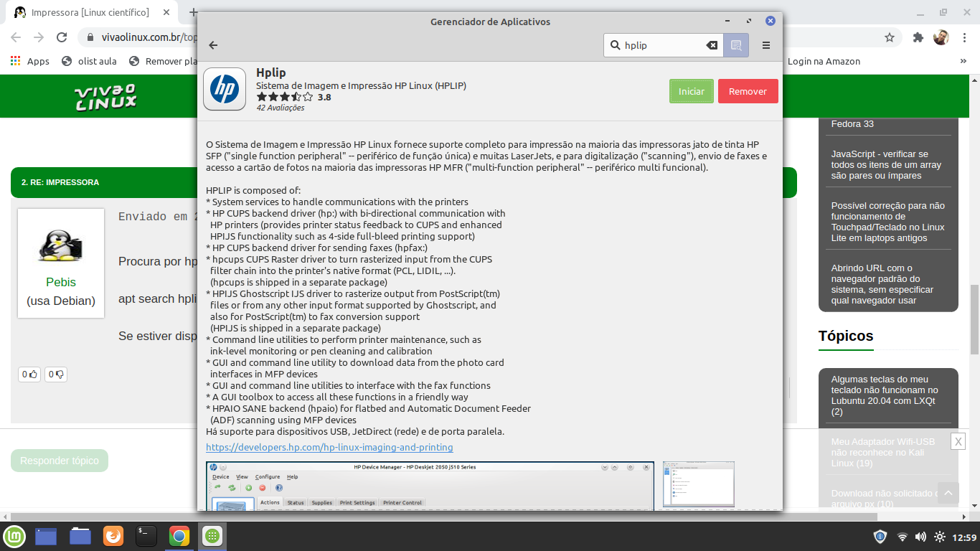Open the Chrome profile avatar

click(941, 37)
